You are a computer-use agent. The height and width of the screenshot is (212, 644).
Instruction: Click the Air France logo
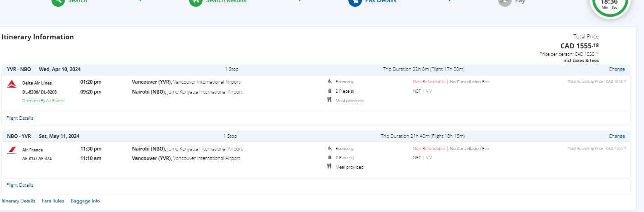coord(12,151)
